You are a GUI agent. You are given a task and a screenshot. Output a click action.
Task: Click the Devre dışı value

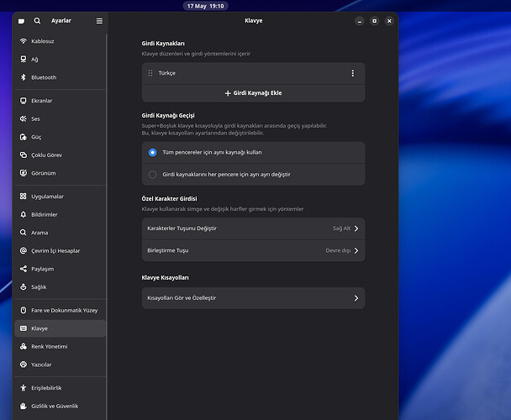(338, 250)
